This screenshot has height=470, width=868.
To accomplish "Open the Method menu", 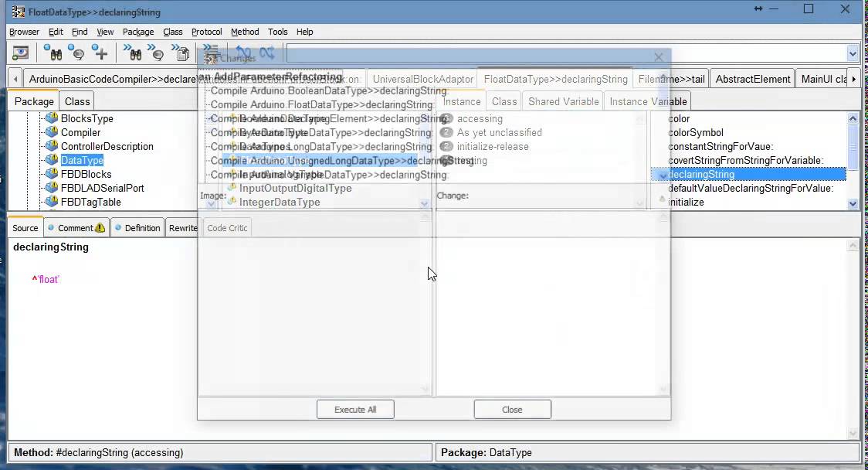I will [x=245, y=32].
